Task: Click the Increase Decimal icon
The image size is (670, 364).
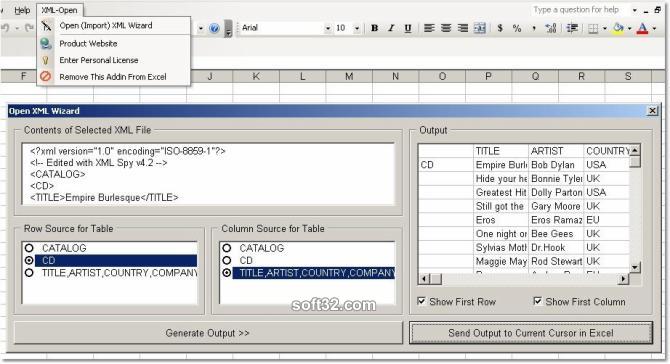Action: [551, 28]
